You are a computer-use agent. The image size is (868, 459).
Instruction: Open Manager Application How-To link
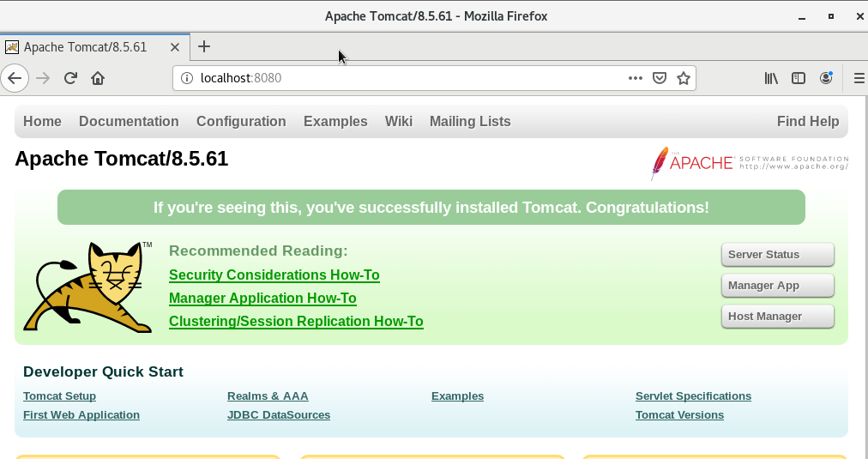[x=262, y=299]
